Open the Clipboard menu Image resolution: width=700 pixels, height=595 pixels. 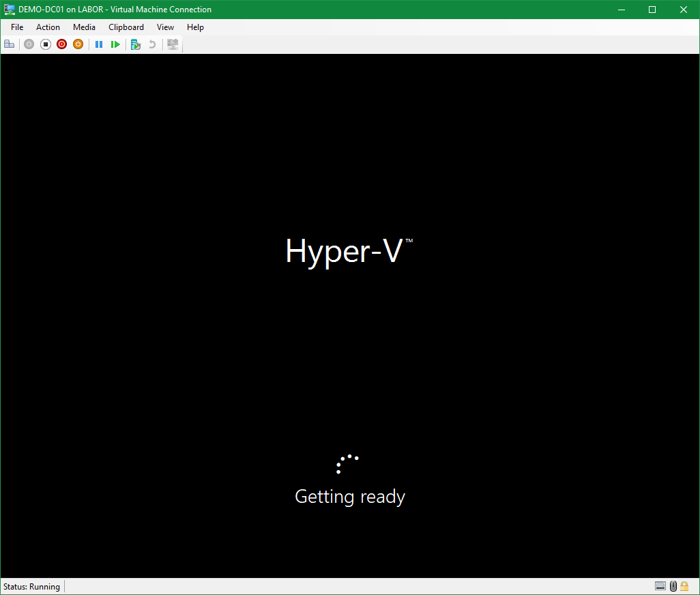[x=126, y=27]
